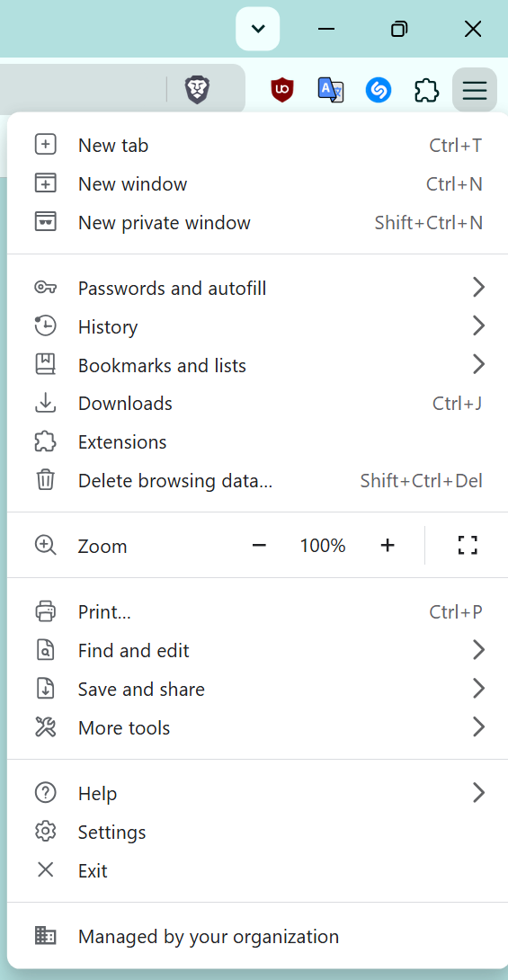Open the uBlock Origin extension icon
Screen dimensions: 508x980
pyautogui.click(x=282, y=91)
